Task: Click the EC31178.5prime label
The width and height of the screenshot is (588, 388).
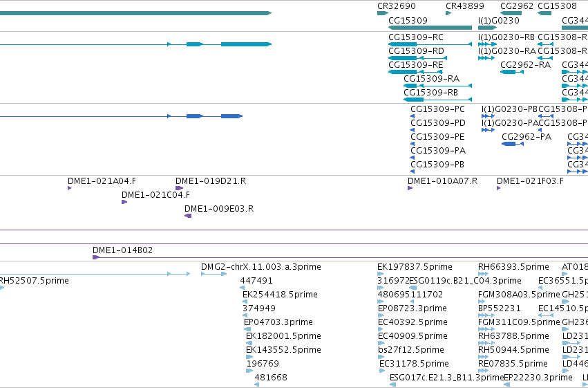Action: [415, 364]
